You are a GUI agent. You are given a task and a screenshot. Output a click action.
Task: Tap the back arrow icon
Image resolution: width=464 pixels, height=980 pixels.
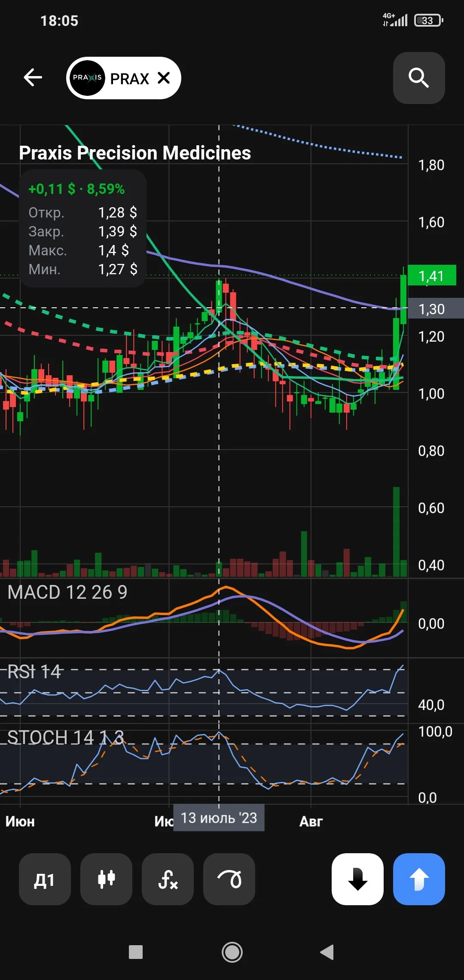click(x=33, y=78)
